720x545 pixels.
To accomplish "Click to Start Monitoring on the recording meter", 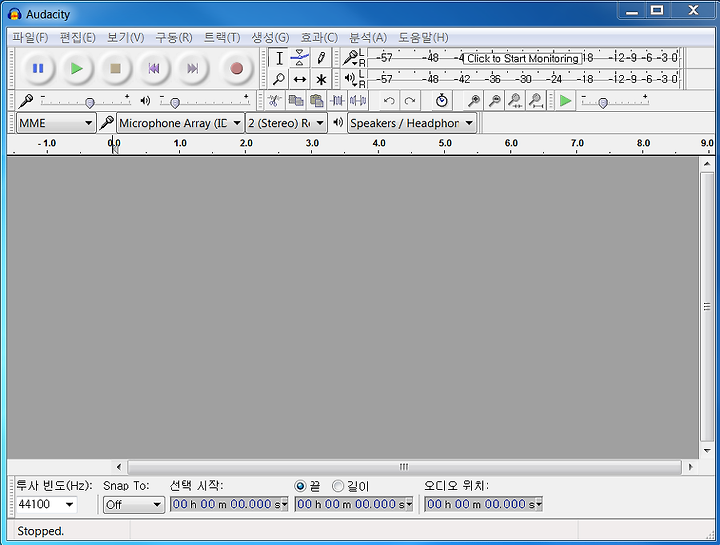I will (x=523, y=58).
